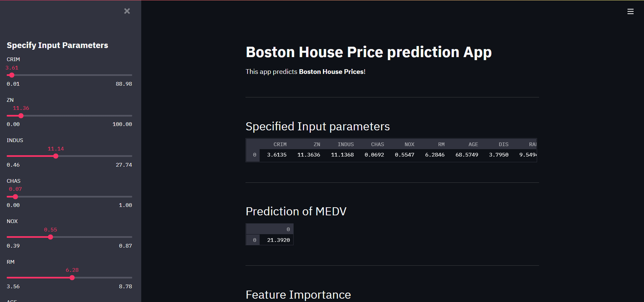Close the sidebar with the X icon
The image size is (644, 302).
127,11
